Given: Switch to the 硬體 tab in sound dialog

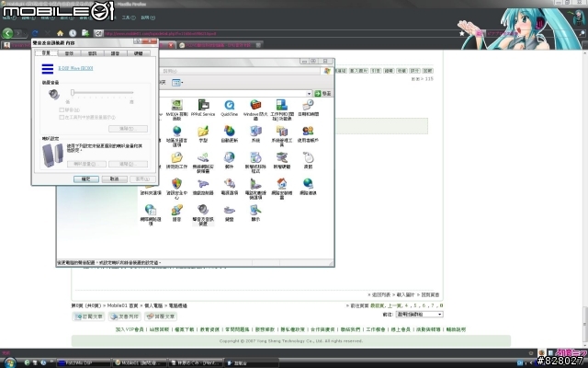Looking at the screenshot, I should click(x=139, y=53).
